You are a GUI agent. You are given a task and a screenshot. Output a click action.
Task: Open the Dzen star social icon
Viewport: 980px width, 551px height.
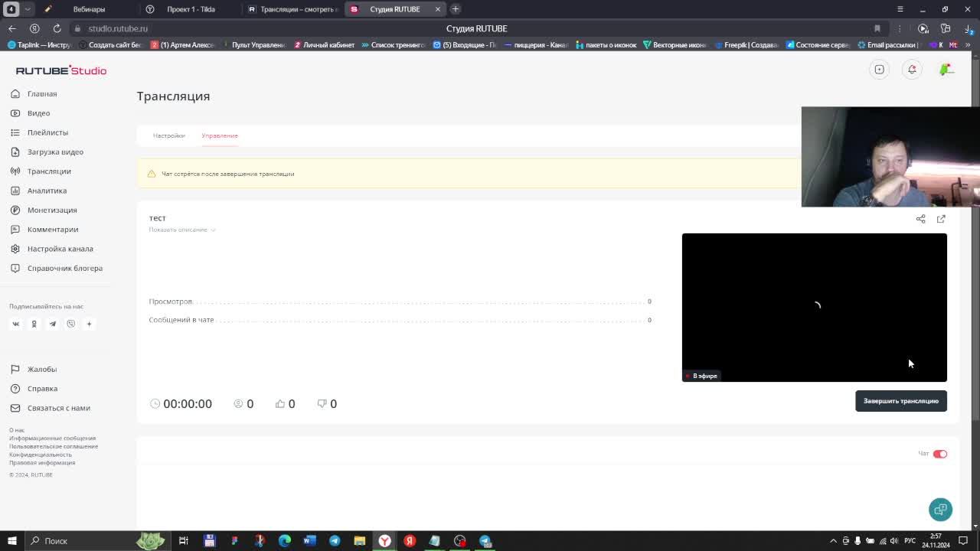(x=89, y=324)
